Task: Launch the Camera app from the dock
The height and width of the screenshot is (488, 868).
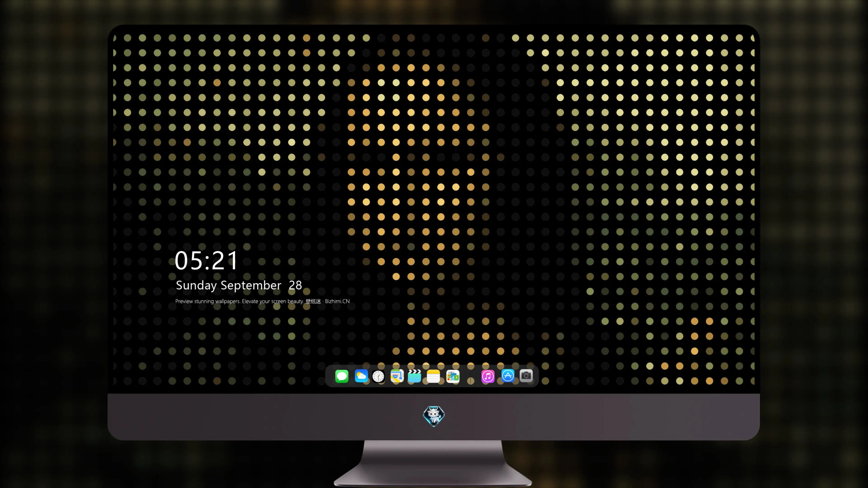Action: point(526,375)
